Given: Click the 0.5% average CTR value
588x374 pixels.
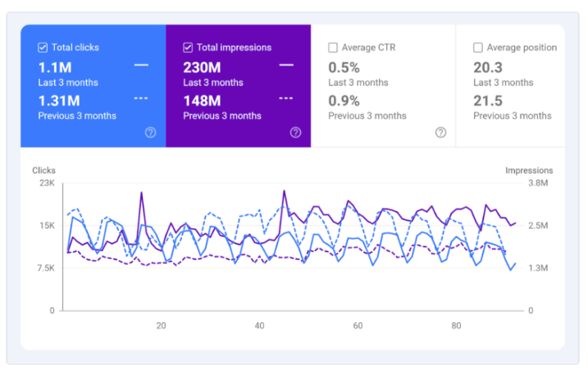Looking at the screenshot, I should [x=344, y=67].
